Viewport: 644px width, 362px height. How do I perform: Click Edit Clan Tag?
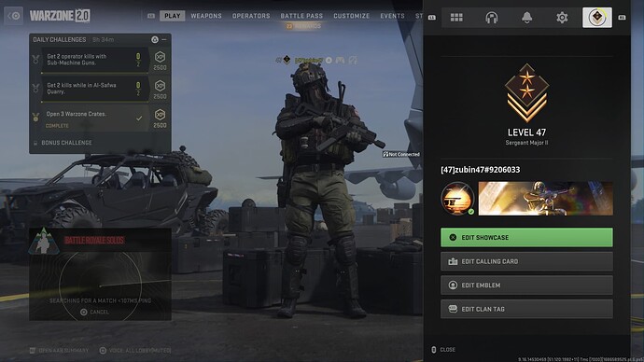pyautogui.click(x=526, y=309)
